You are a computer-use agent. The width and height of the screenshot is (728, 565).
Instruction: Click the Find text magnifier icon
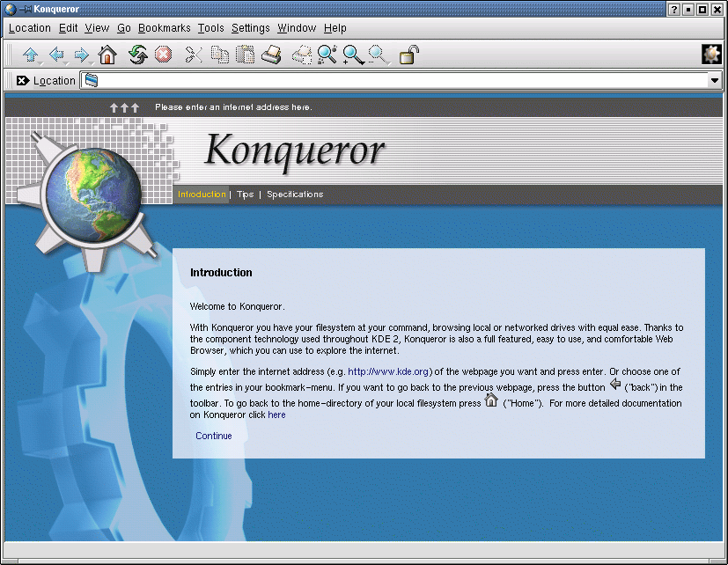(327, 55)
